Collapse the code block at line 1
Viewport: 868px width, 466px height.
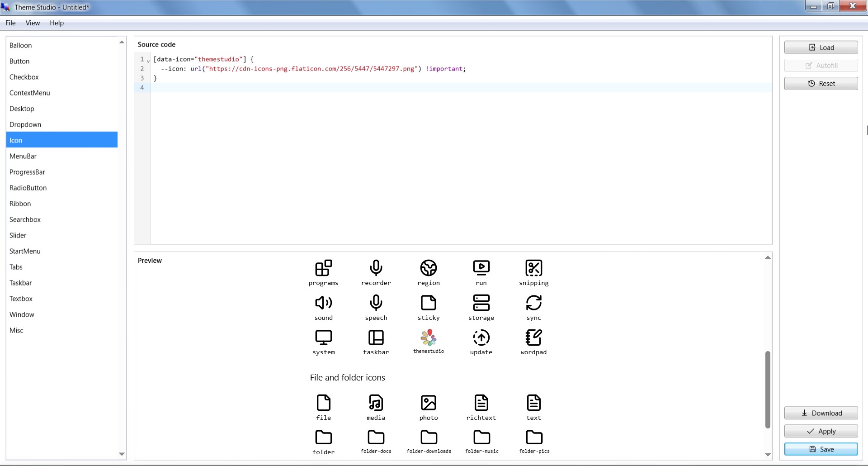[x=149, y=60]
